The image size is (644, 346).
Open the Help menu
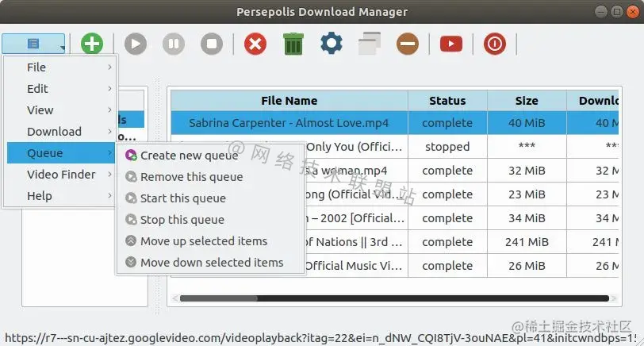60,195
